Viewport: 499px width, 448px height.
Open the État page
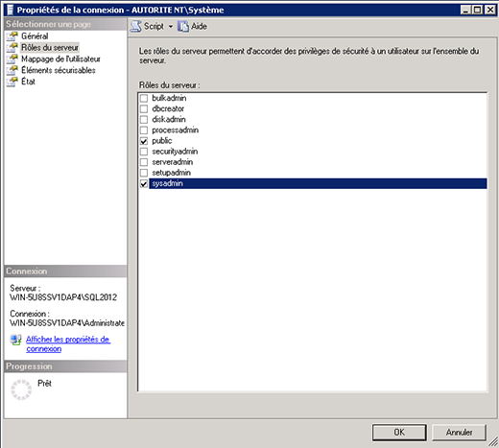pyautogui.click(x=28, y=82)
